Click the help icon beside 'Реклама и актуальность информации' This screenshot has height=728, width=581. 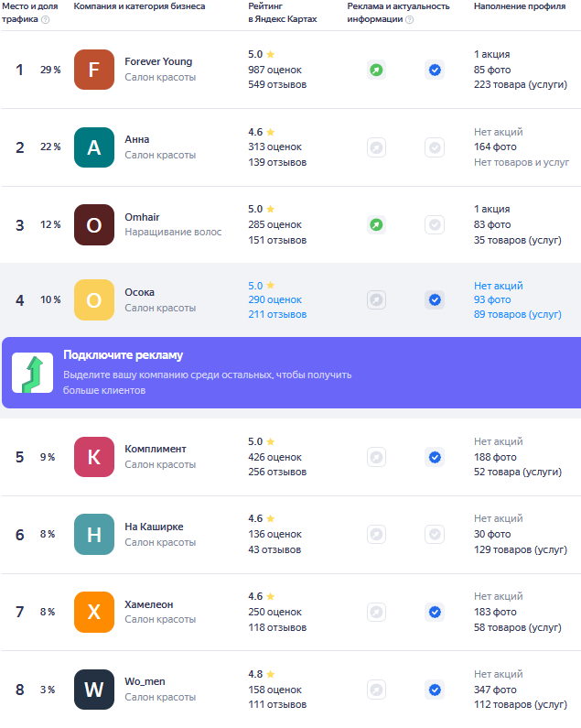click(409, 19)
